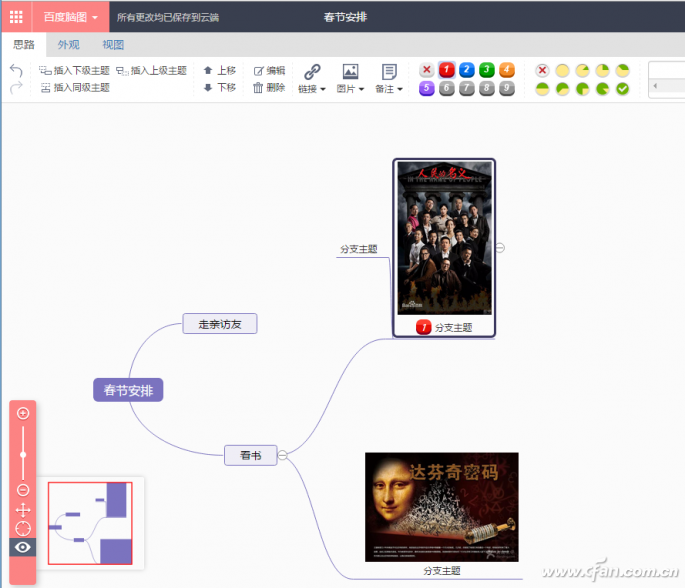Expand the 链接 dropdown arrow

coord(323,89)
